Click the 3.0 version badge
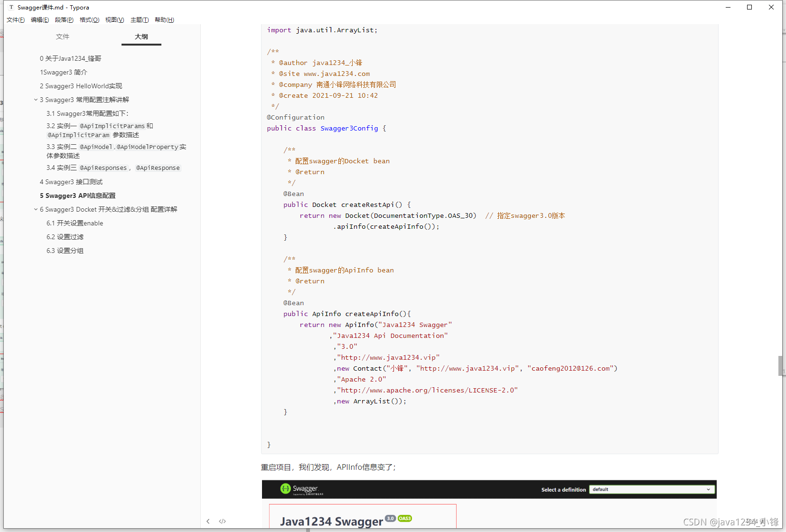 pos(390,518)
